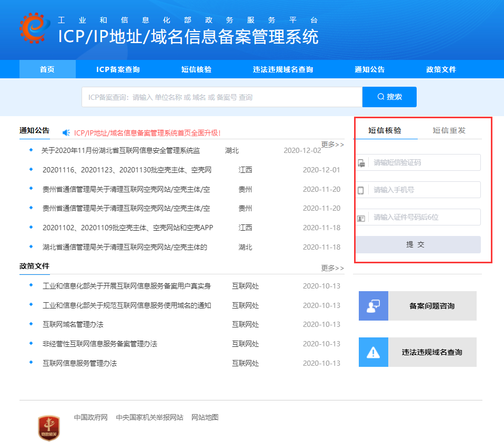Screen dimensions: 504x442
Task: Select the 短信核验 tab in the side panel
Action: (x=385, y=130)
